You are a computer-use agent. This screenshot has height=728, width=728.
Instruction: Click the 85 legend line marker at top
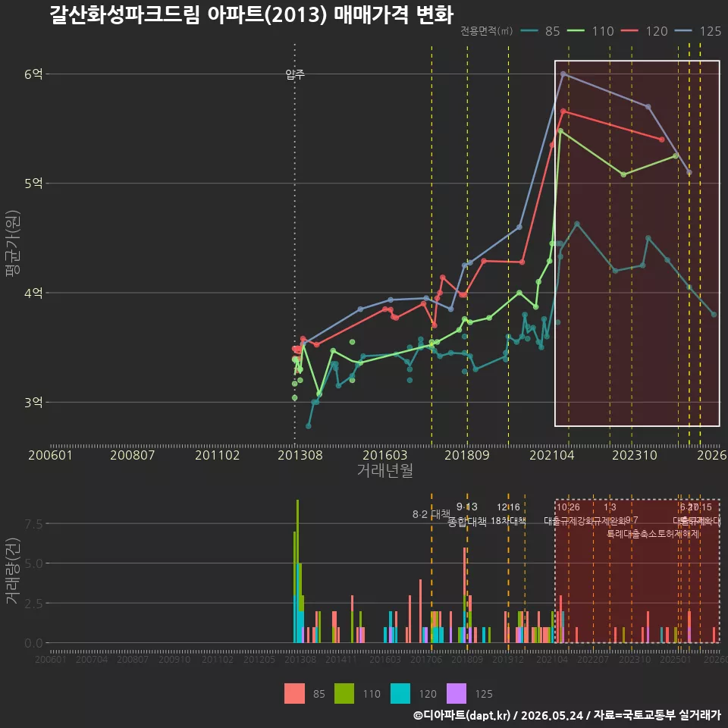point(529,31)
